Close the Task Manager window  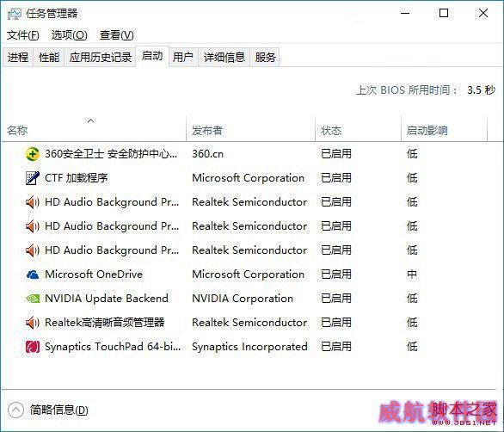pyautogui.click(x=483, y=13)
